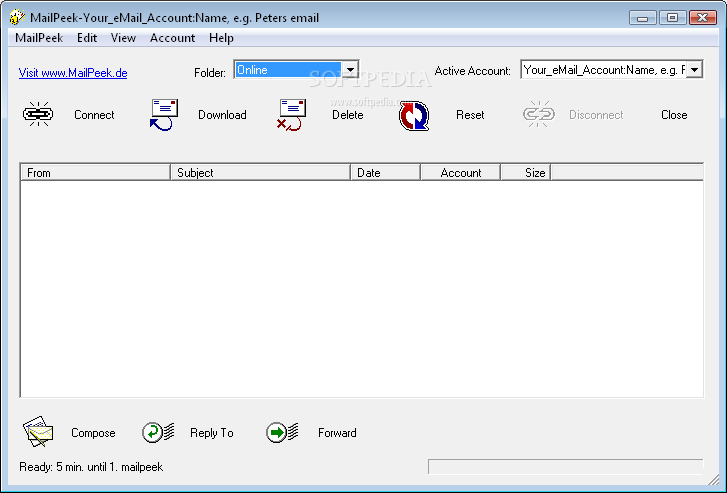Open the Account menu
727x493 pixels.
point(172,38)
